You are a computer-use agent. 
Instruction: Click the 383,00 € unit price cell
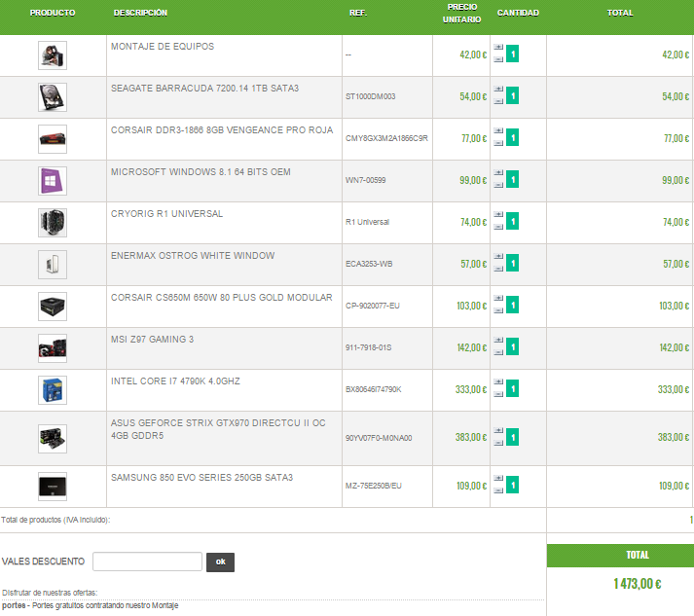click(471, 437)
